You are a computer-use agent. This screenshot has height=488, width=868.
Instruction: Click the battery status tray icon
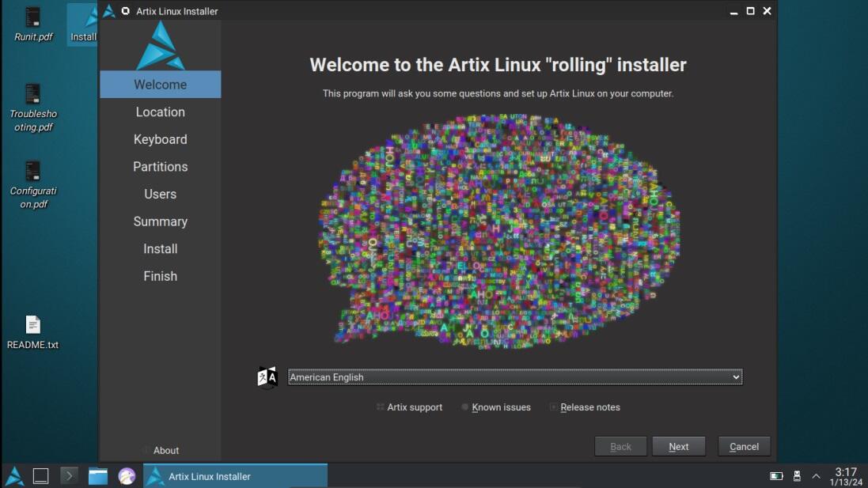[x=776, y=476]
